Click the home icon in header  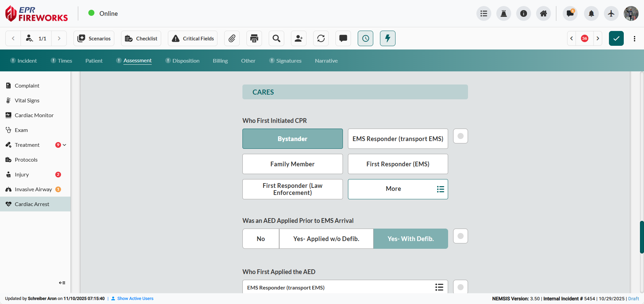point(543,13)
